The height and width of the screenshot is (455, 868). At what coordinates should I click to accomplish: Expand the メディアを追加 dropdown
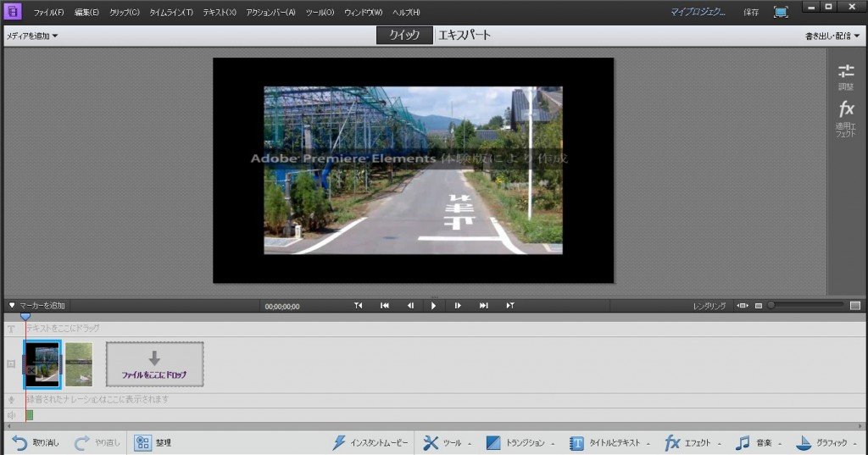[31, 36]
